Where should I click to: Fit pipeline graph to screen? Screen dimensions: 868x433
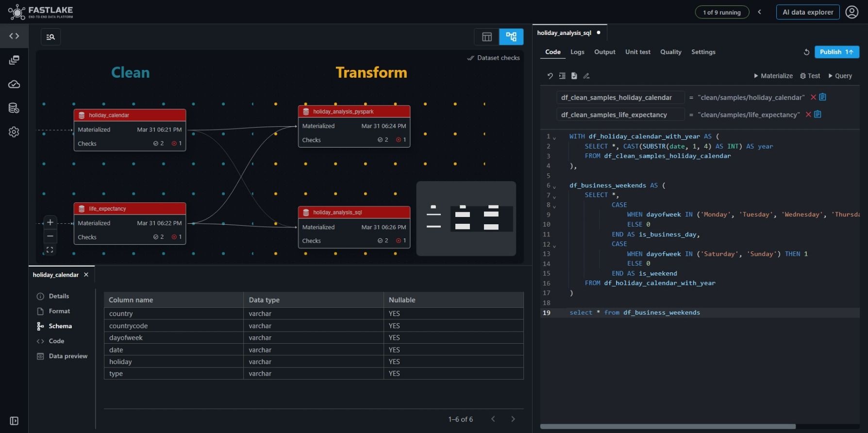50,250
